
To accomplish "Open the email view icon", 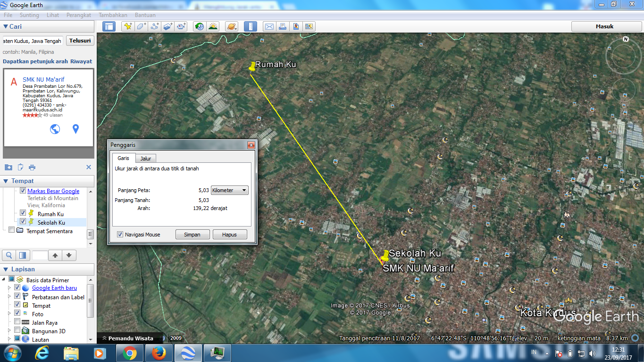I will 269,26.
